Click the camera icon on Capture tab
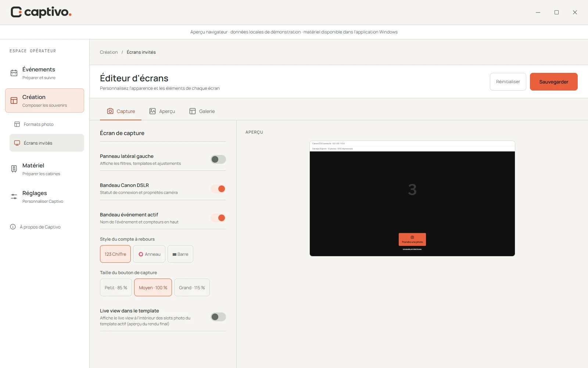588x368 pixels. pyautogui.click(x=110, y=111)
